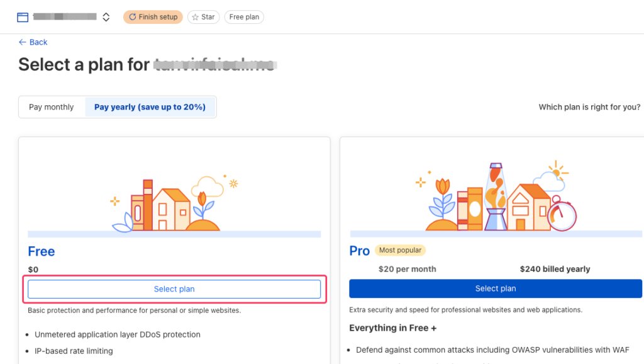Viewport: 644px width, 364px height.
Task: Click the star icon in the Star pill
Action: (x=195, y=17)
